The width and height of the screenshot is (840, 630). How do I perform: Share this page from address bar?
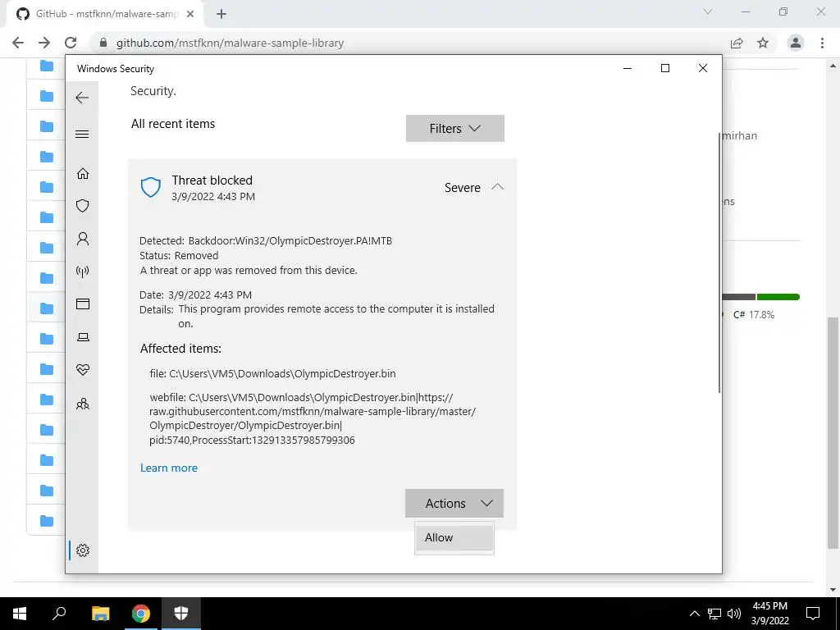737,43
